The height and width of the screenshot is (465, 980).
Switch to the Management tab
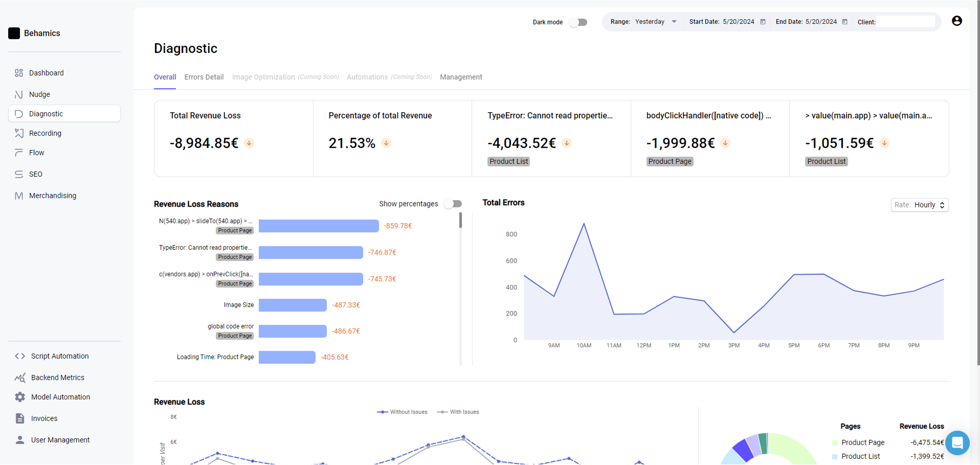461,77
